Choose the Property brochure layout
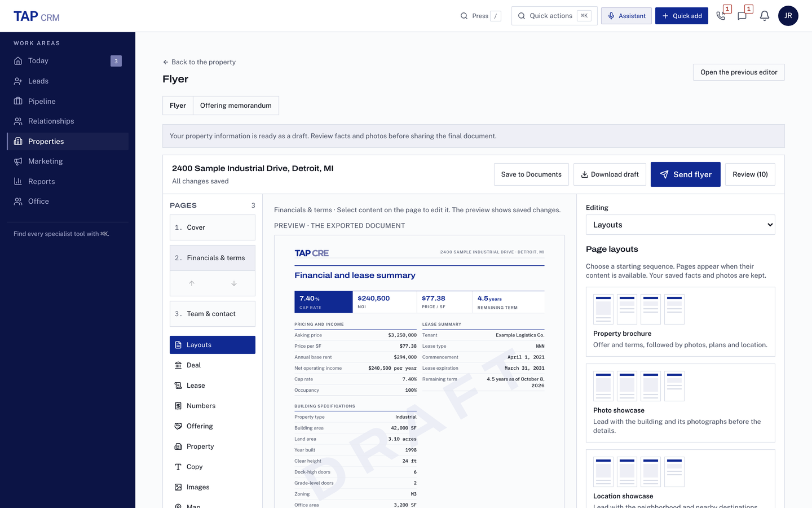Image resolution: width=812 pixels, height=508 pixels. [681, 322]
